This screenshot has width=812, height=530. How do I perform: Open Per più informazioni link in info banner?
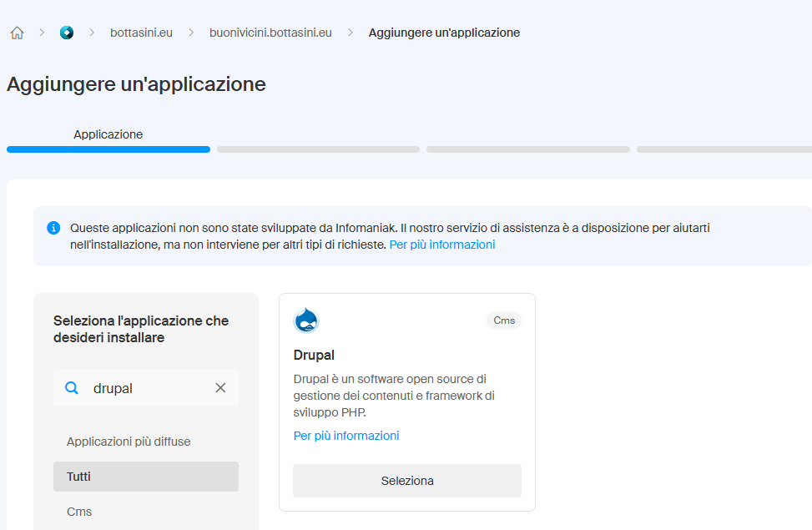(x=441, y=245)
